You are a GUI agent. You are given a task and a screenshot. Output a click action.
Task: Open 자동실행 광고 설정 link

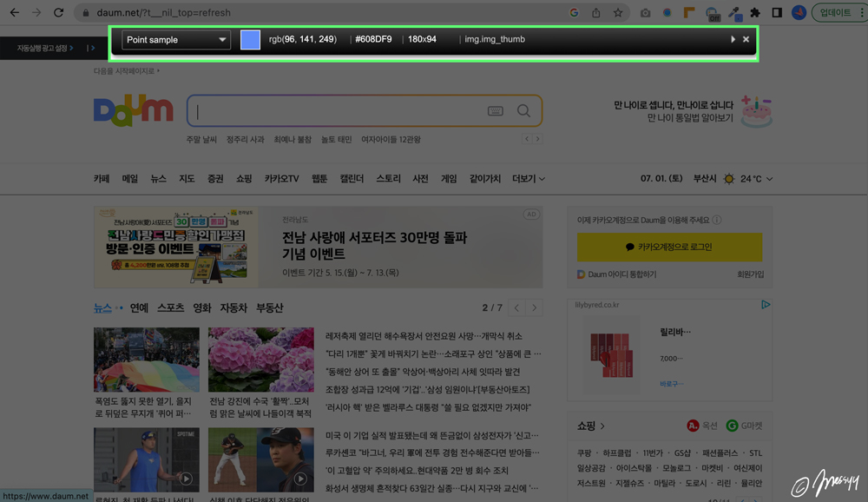pos(45,49)
